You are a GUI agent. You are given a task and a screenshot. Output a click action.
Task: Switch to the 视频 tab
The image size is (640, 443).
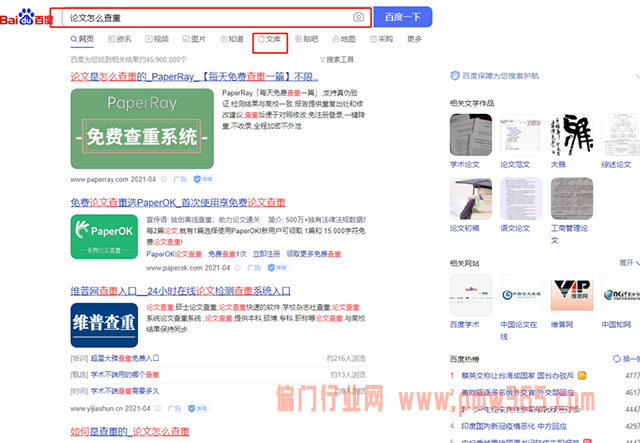click(x=157, y=39)
